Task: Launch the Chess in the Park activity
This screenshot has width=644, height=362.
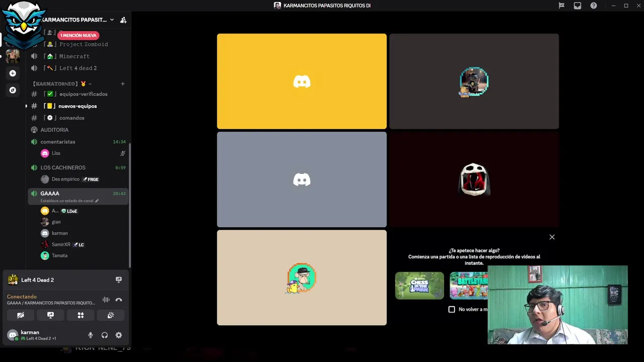Action: [x=420, y=286]
